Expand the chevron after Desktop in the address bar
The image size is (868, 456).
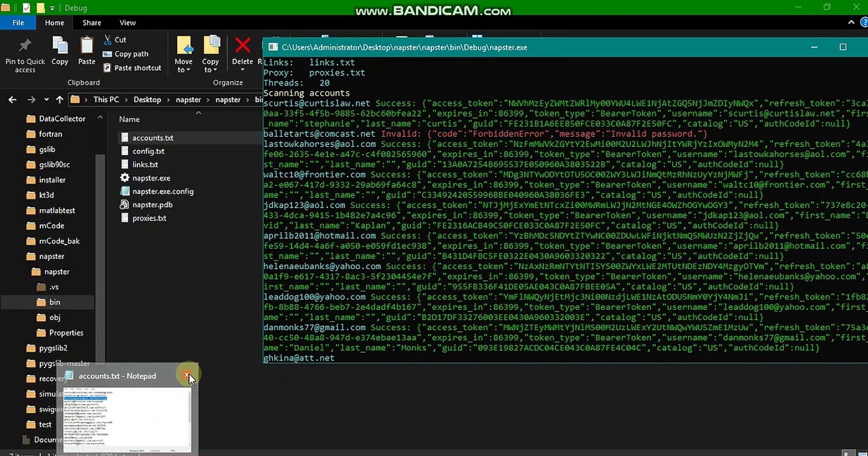point(168,99)
